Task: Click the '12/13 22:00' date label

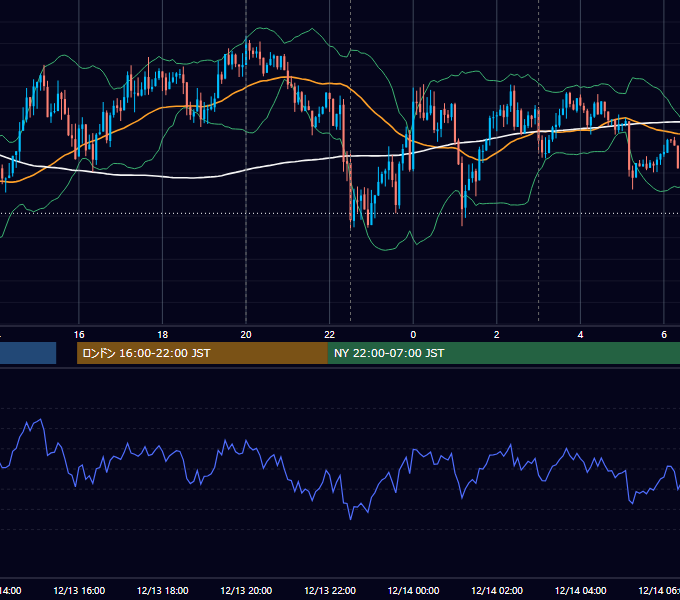Action: 330,590
